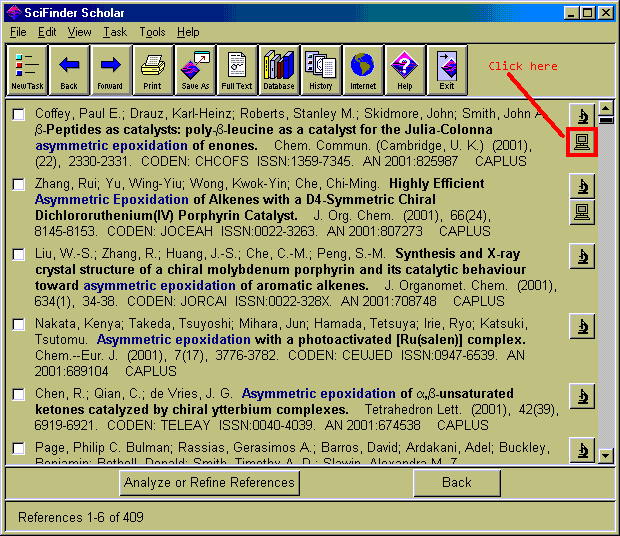Open Save As from the toolbar
This screenshot has width=620, height=536.
(x=194, y=70)
